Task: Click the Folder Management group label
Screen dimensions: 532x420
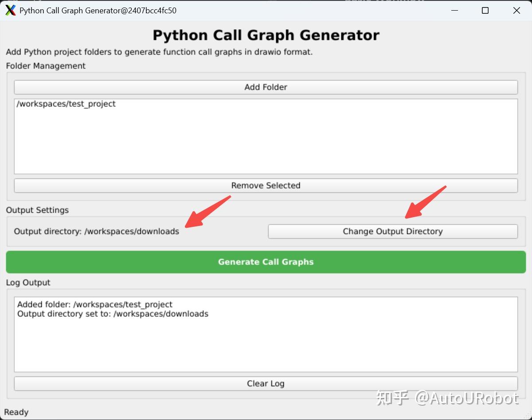Action: [46, 66]
